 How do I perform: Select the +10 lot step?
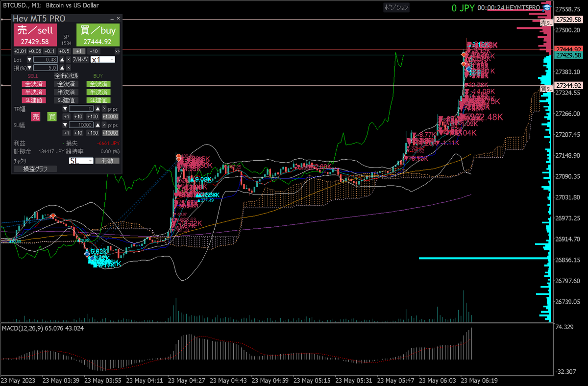pos(94,51)
